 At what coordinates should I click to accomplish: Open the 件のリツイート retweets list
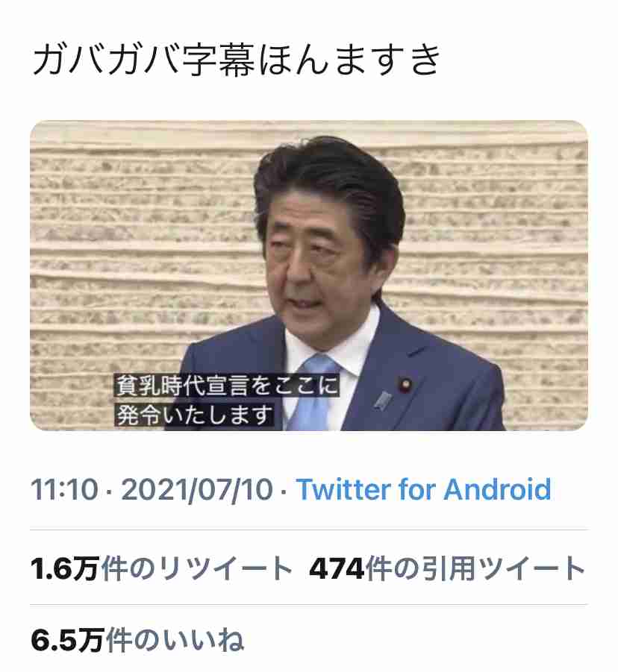pyautogui.click(x=197, y=569)
